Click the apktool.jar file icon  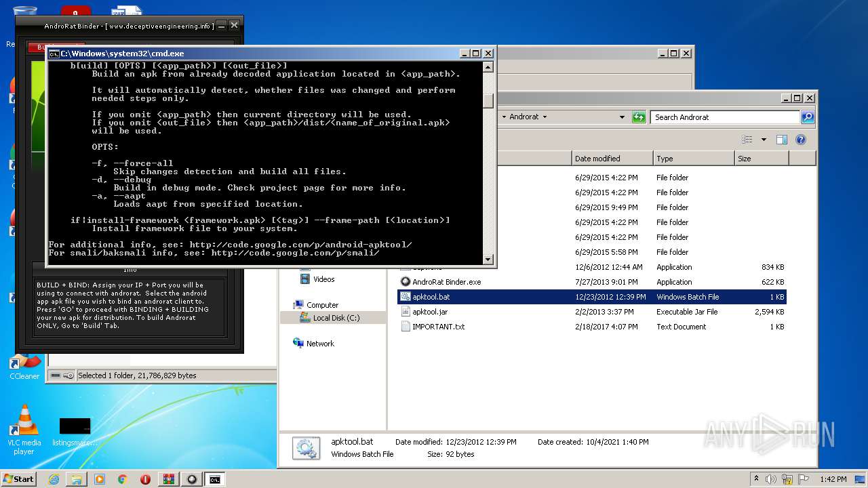pos(406,312)
